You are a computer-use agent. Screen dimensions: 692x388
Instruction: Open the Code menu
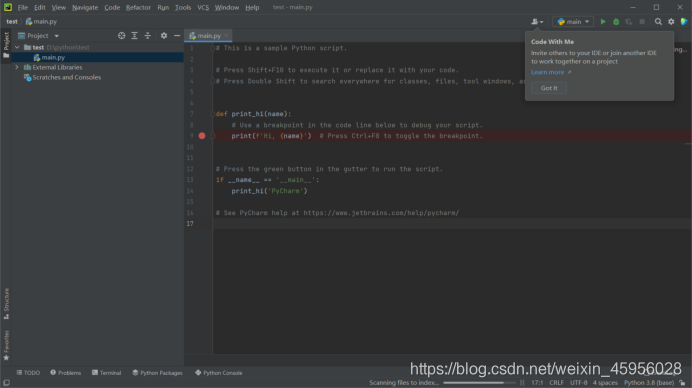click(x=112, y=8)
